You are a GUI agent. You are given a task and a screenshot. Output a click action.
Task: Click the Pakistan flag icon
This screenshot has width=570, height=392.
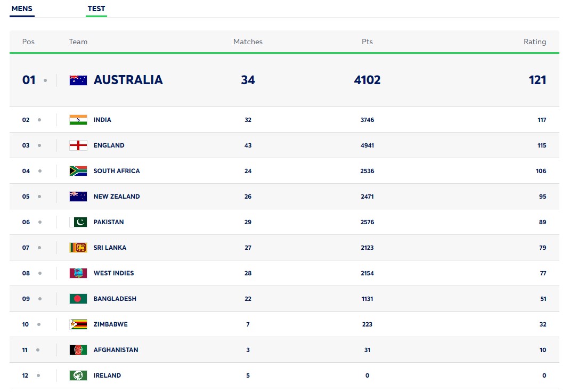78,222
